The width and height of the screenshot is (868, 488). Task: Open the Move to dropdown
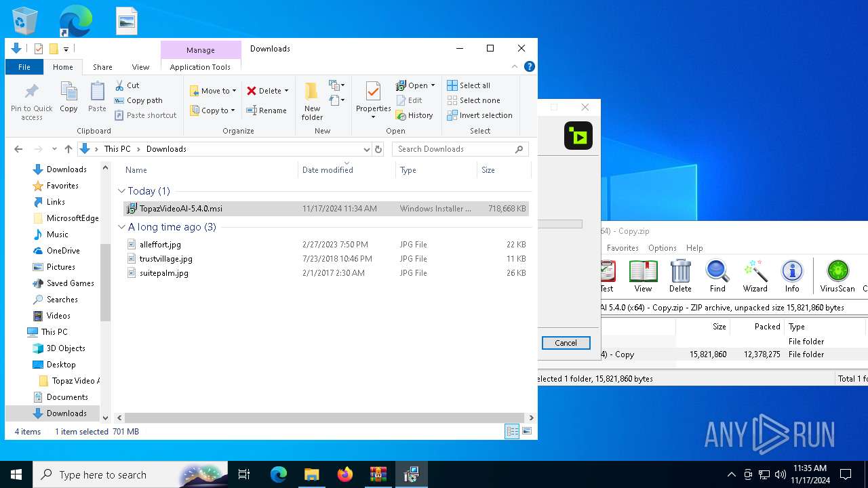pos(213,91)
